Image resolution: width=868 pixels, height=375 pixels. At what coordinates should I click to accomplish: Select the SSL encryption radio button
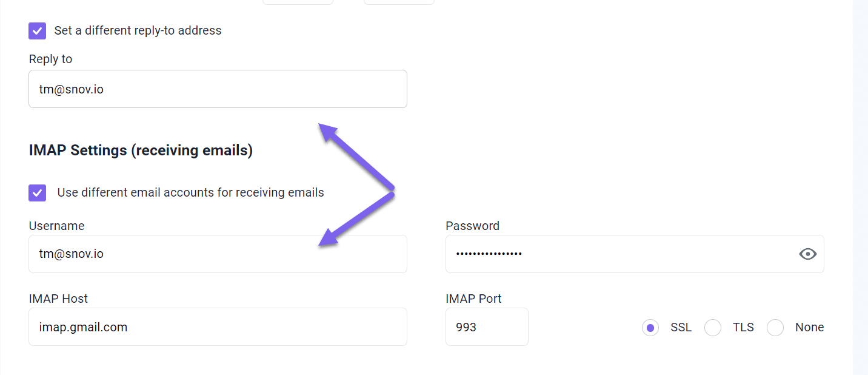[650, 327]
